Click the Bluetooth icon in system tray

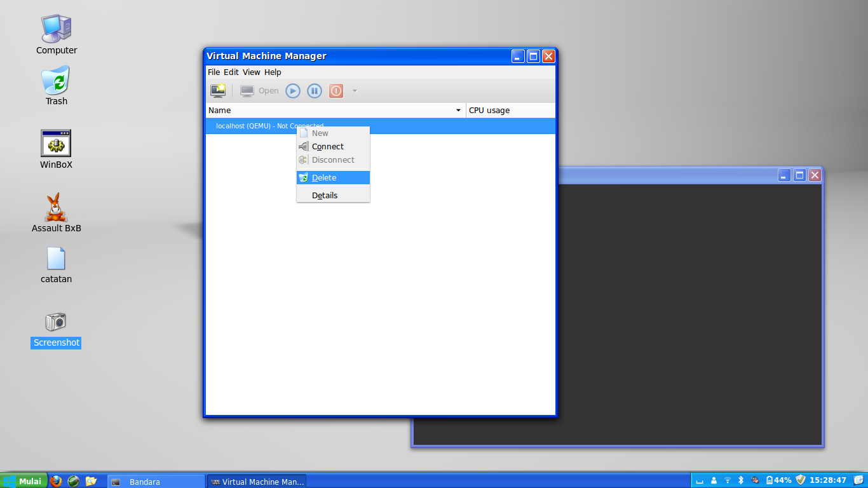[x=741, y=481]
